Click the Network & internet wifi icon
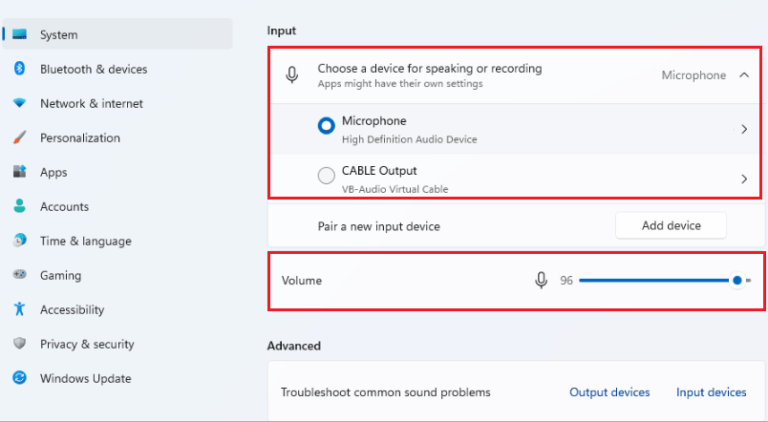768x422 pixels. click(19, 104)
